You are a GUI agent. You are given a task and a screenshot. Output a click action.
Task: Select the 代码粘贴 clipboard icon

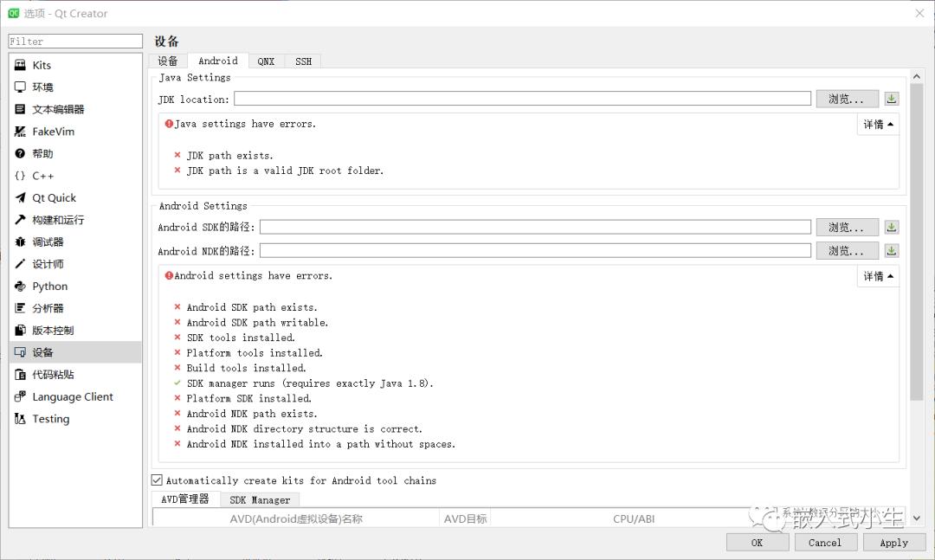click(20, 374)
